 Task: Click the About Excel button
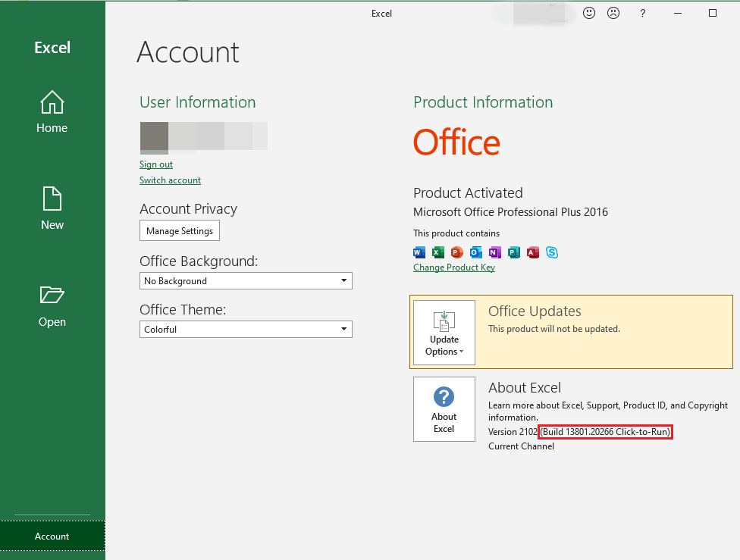coord(444,409)
